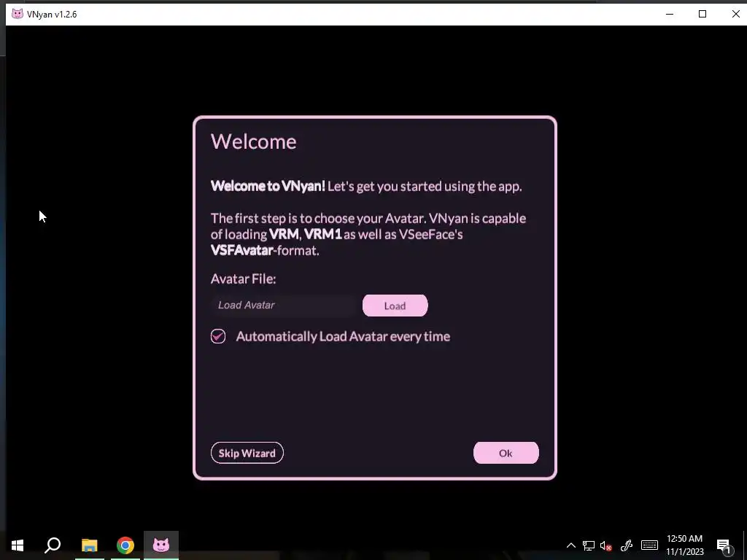Open the pen workspace tray icon
The height and width of the screenshot is (560, 747).
[626, 545]
